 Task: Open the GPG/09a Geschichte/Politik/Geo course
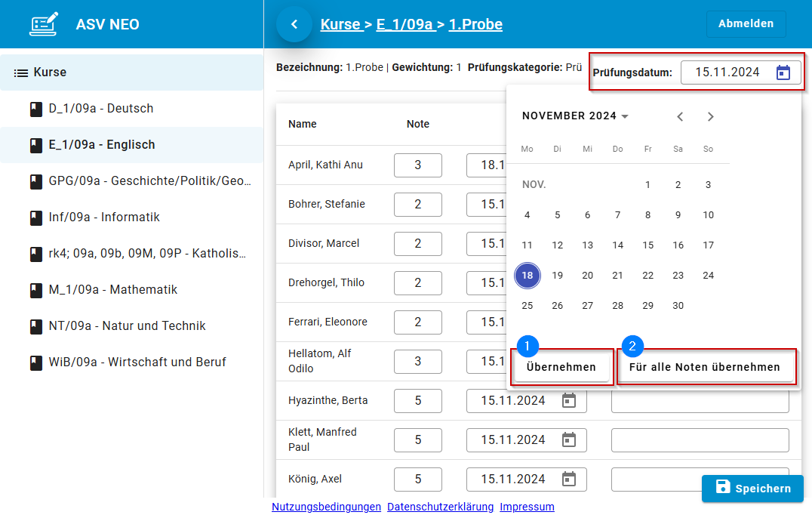(131, 181)
